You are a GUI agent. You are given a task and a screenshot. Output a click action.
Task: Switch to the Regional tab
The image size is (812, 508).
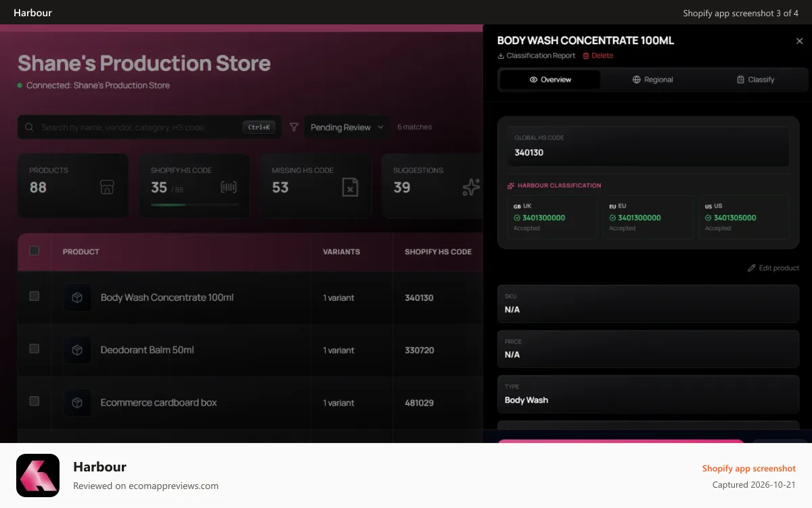[x=652, y=80]
